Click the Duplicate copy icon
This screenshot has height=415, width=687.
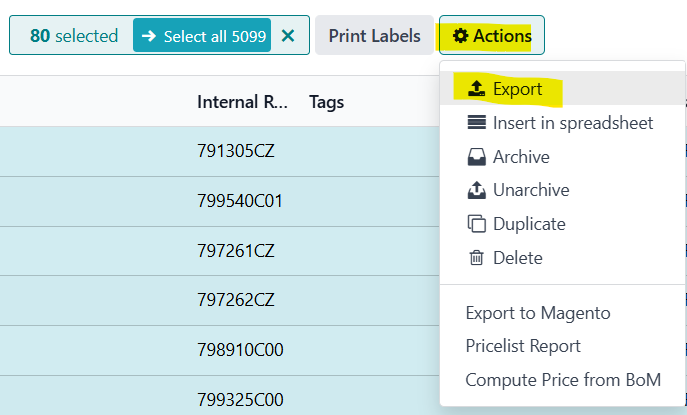tap(477, 224)
